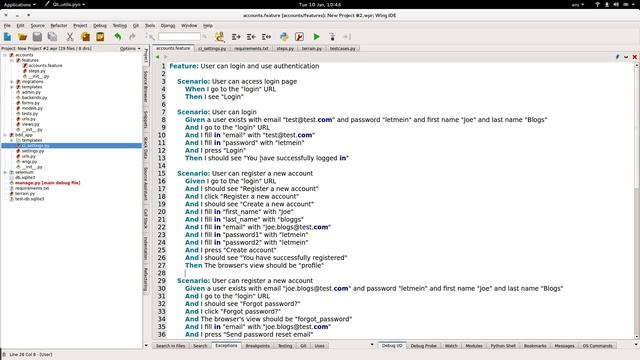Image resolution: width=640 pixels, height=360 pixels.
Task: Switch to the testcases.py editor tab
Action: tap(342, 48)
